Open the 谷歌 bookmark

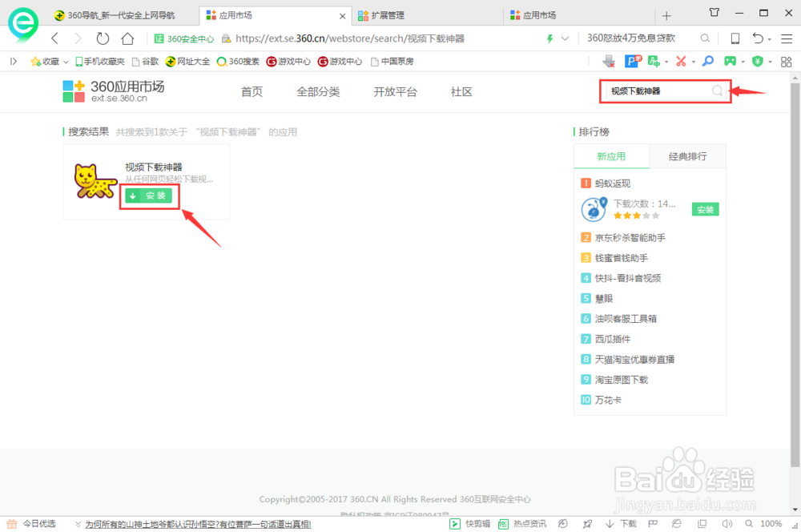[145, 62]
